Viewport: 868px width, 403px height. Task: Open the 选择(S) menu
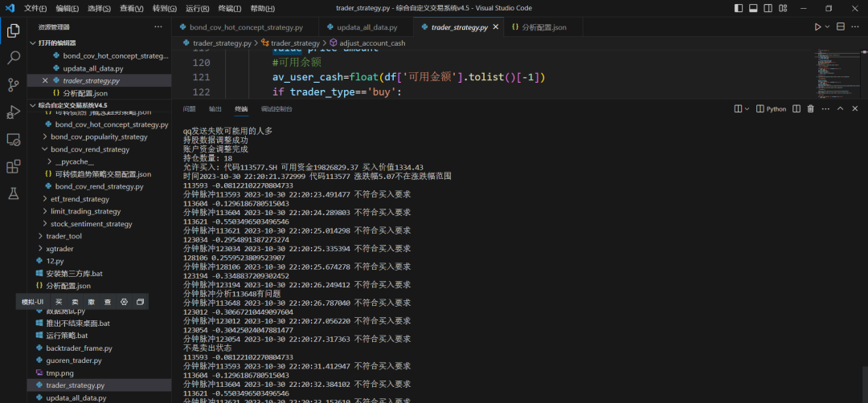[99, 8]
